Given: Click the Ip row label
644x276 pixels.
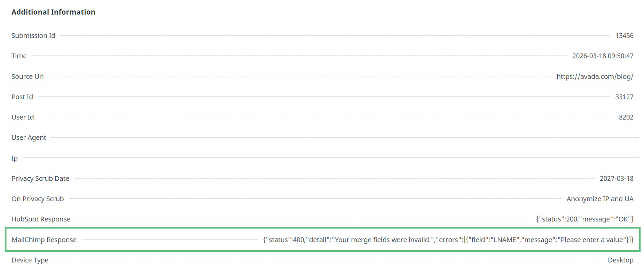Looking at the screenshot, I should tap(15, 158).
